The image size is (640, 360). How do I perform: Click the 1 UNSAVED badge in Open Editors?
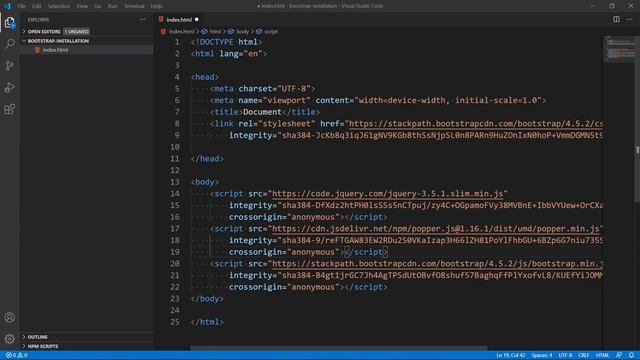click(x=76, y=31)
